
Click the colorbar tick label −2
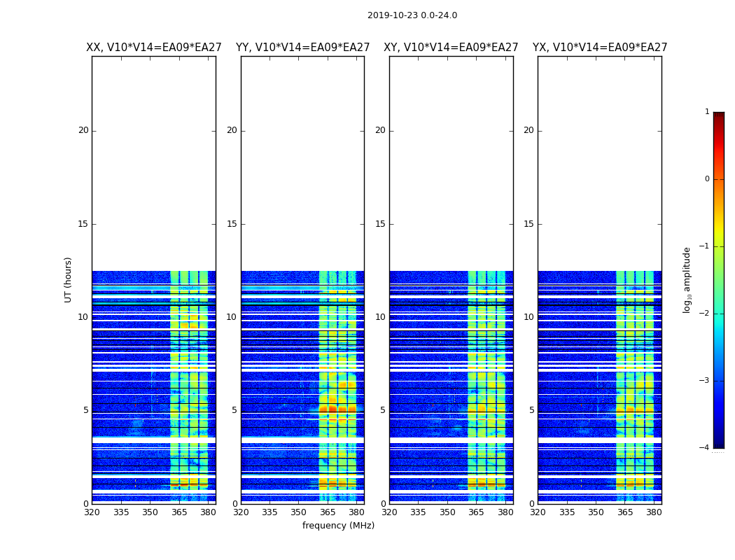704,313
